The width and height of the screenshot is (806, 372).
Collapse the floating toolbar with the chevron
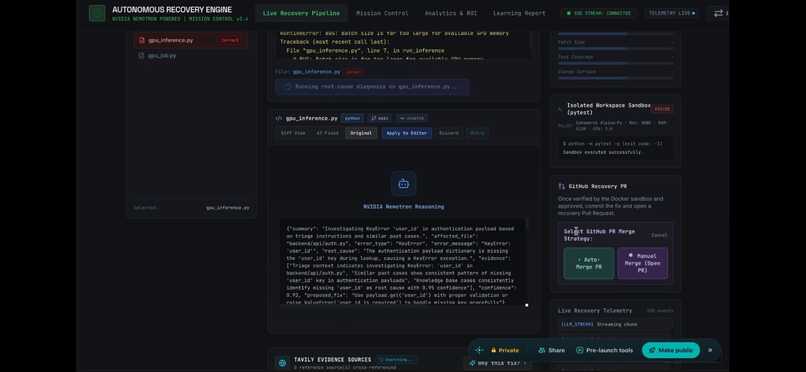[710, 350]
